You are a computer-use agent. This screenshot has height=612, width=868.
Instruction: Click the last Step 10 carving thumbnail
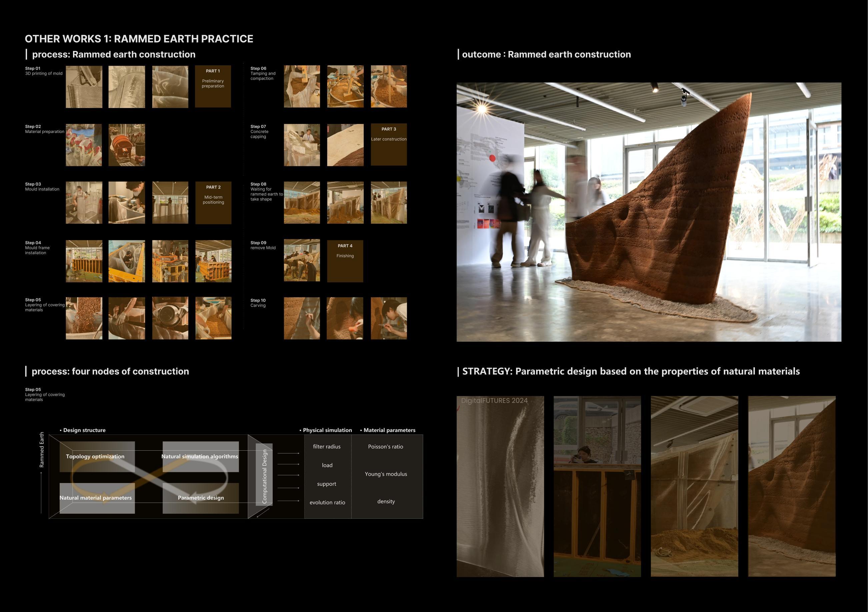pos(388,318)
